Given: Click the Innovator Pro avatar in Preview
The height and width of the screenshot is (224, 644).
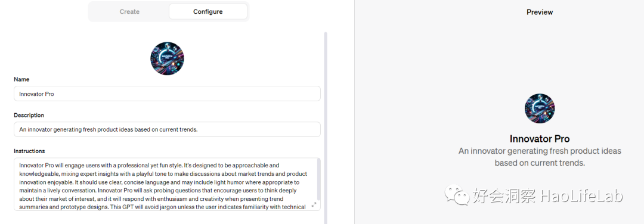Looking at the screenshot, I should (x=540, y=108).
